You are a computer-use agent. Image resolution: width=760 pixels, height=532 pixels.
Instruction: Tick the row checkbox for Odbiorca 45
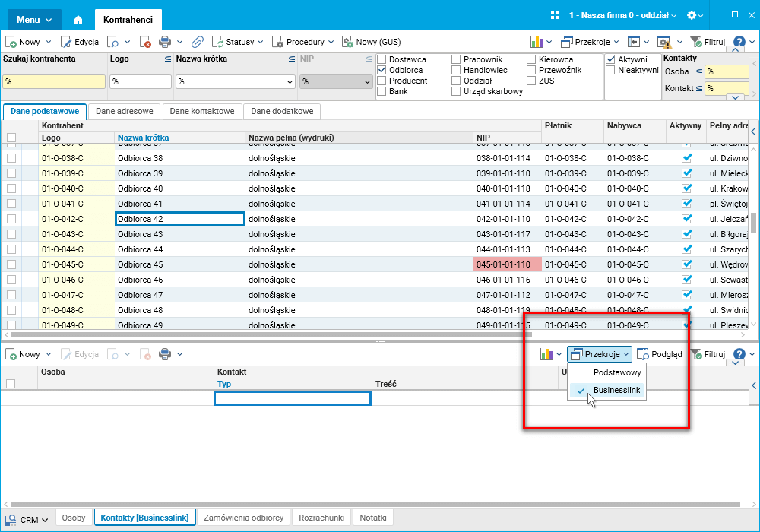tap(11, 264)
